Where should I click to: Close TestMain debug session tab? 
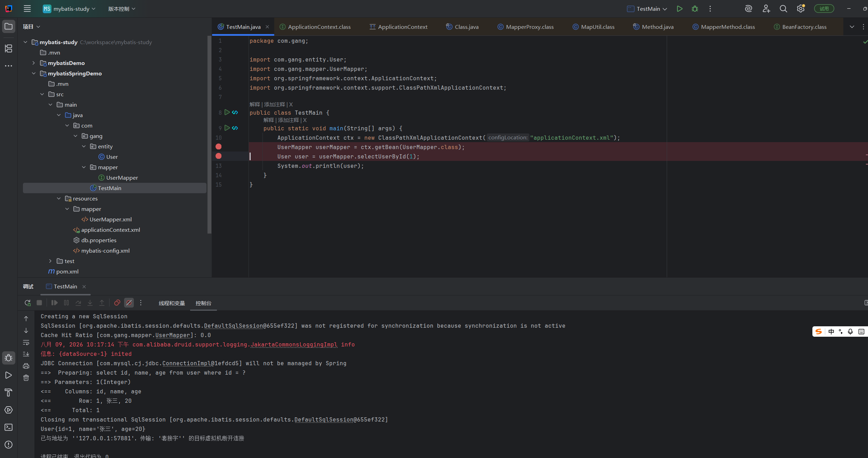point(84,287)
